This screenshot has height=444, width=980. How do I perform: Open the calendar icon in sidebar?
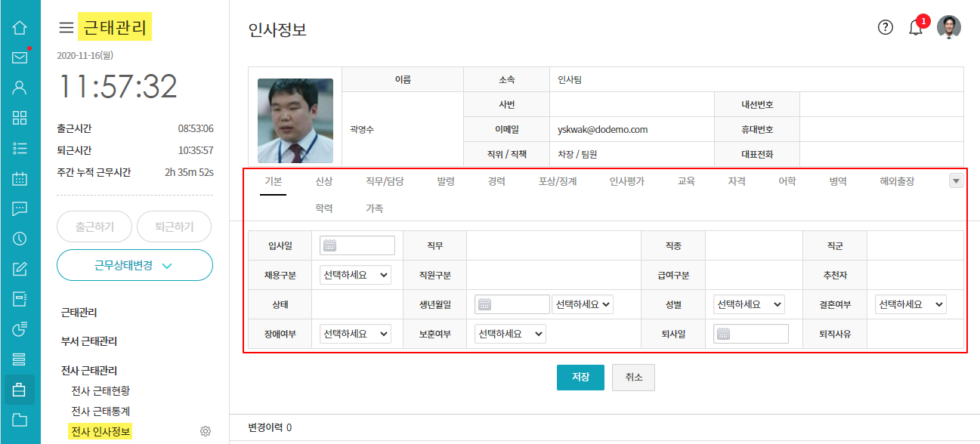click(x=20, y=179)
